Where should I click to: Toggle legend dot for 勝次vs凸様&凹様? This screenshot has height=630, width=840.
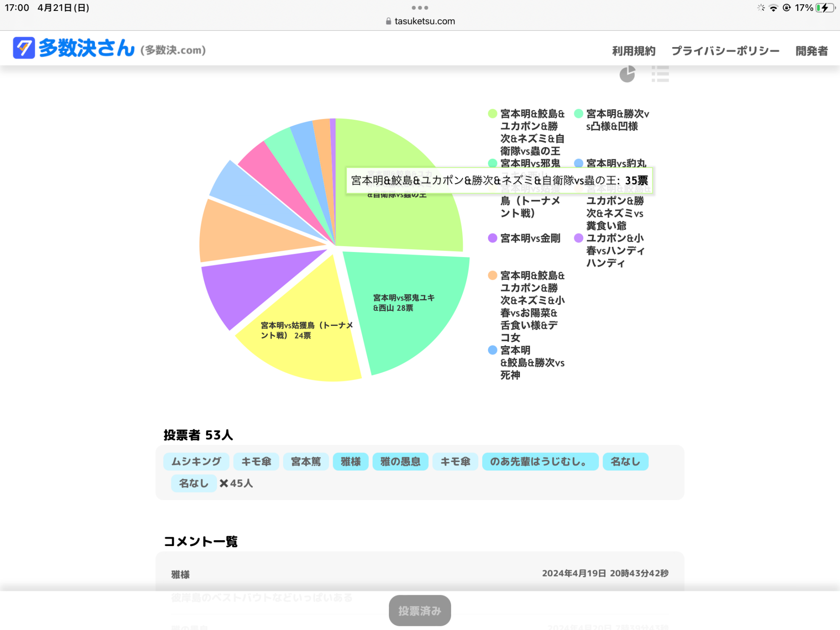[x=579, y=113]
